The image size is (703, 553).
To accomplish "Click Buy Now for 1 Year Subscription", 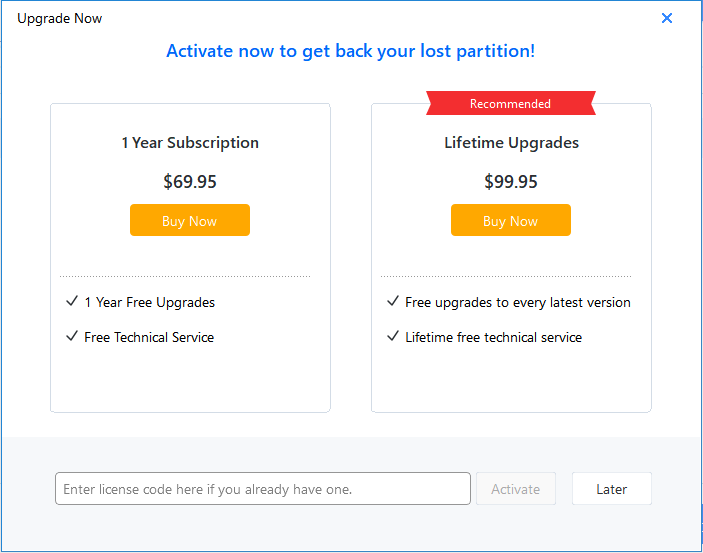I will pos(190,221).
